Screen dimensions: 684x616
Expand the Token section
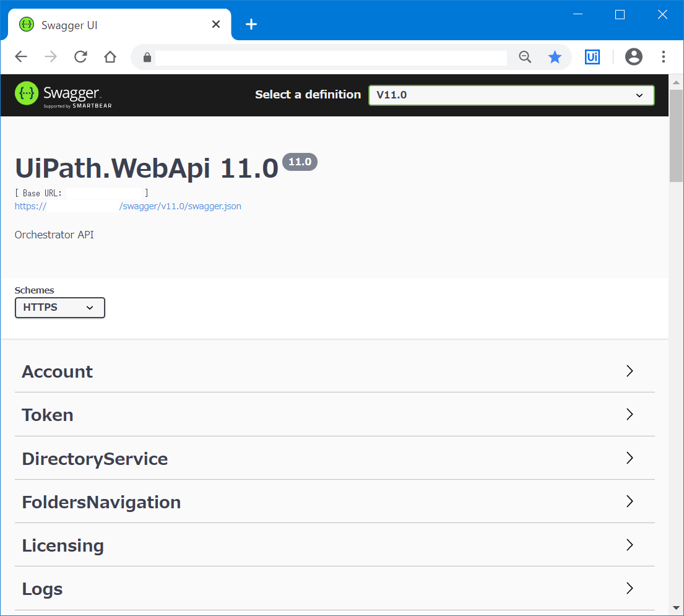pyautogui.click(x=335, y=414)
